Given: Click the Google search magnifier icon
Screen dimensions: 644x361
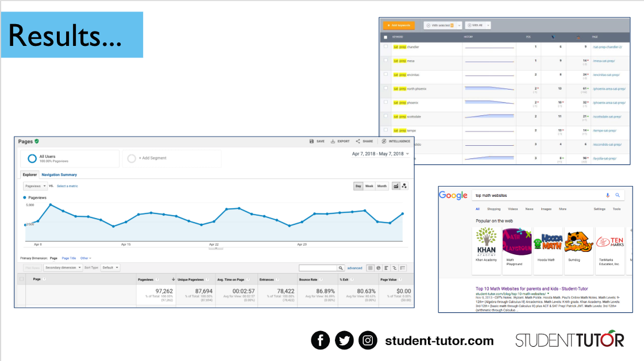Looking at the screenshot, I should pyautogui.click(x=618, y=195).
